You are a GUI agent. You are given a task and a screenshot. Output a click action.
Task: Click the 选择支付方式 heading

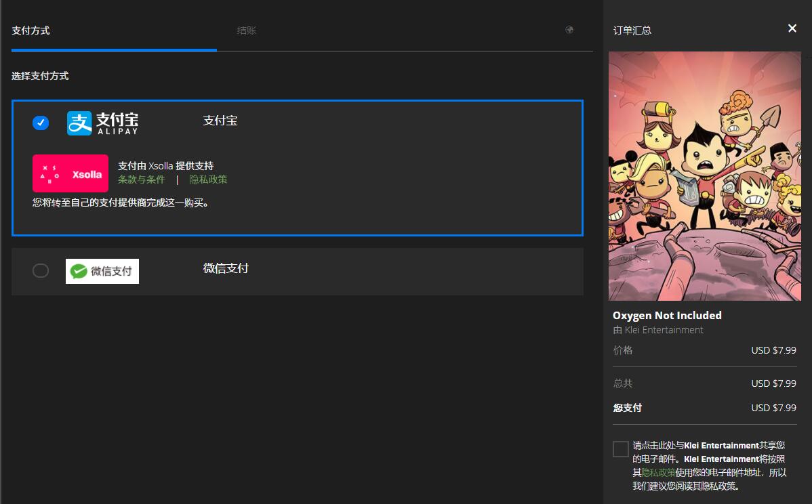pos(40,76)
